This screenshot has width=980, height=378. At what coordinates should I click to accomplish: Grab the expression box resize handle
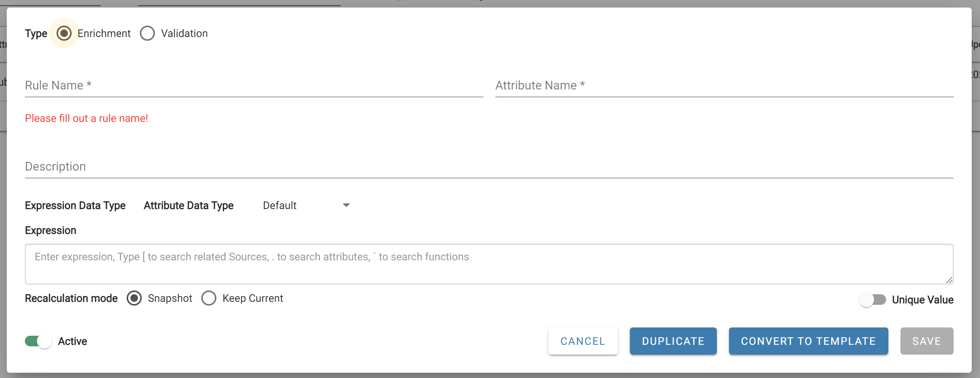point(949,280)
